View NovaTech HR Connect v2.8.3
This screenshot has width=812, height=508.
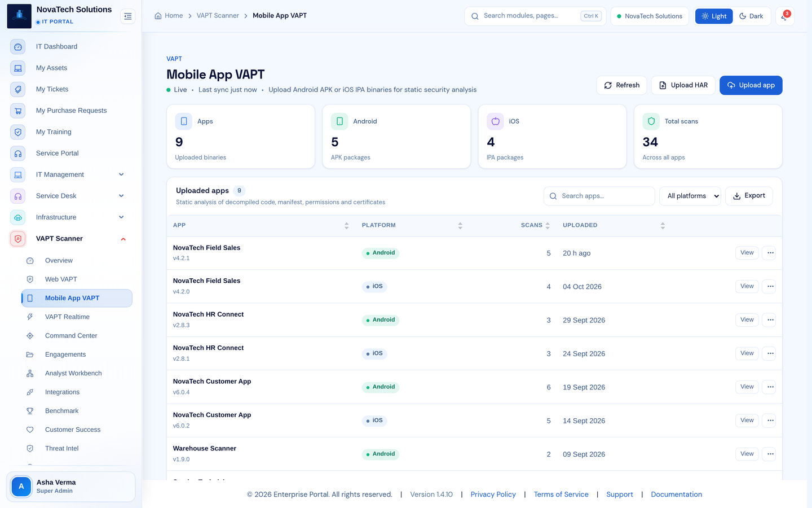747,320
